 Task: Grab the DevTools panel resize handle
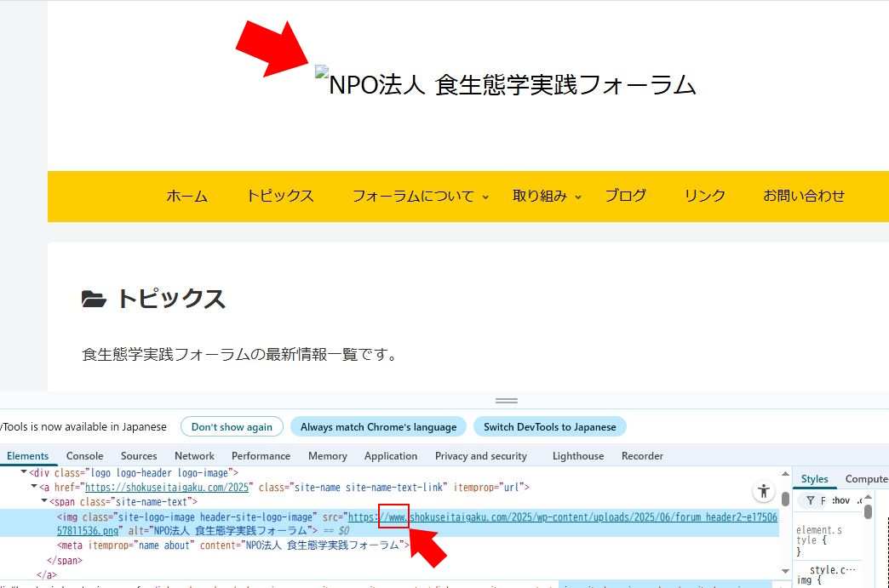point(507,400)
